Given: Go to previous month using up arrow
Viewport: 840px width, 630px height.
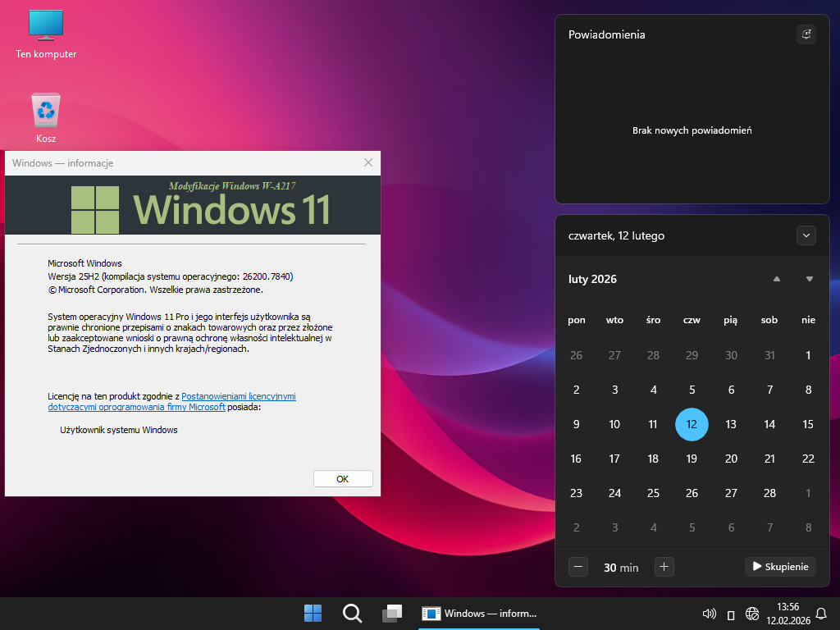Looking at the screenshot, I should (776, 279).
